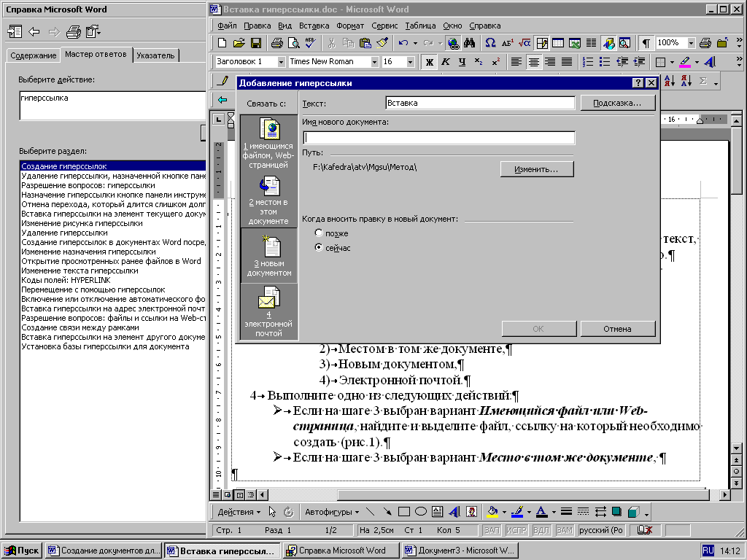
Task: Undo last action arrow icon
Action: [x=403, y=43]
